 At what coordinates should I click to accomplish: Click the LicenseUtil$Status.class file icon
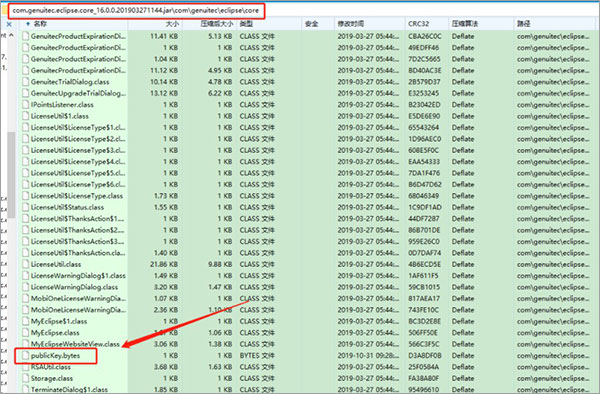(x=26, y=207)
